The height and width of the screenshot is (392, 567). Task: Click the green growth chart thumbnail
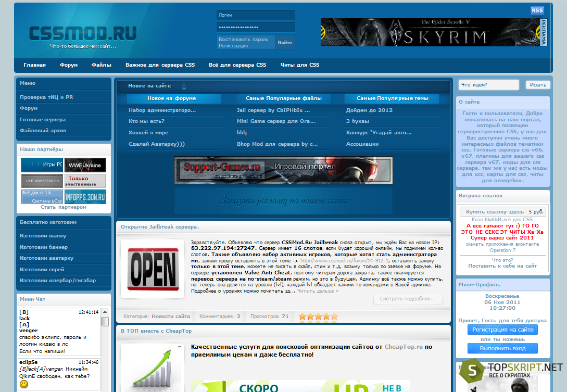click(x=152, y=368)
